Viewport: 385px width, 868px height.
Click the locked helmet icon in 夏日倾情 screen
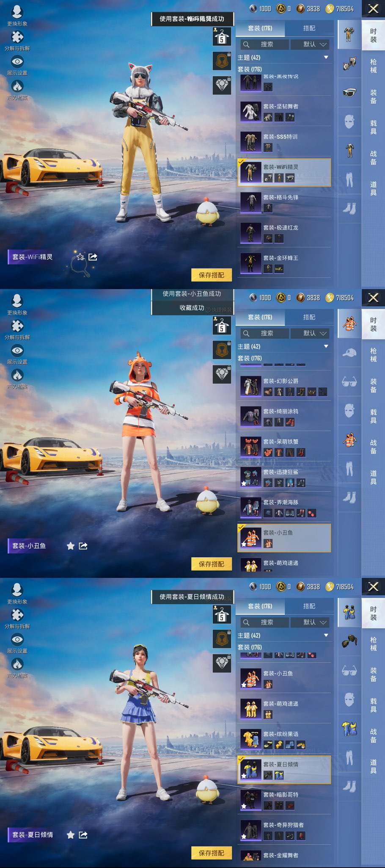(x=222, y=639)
